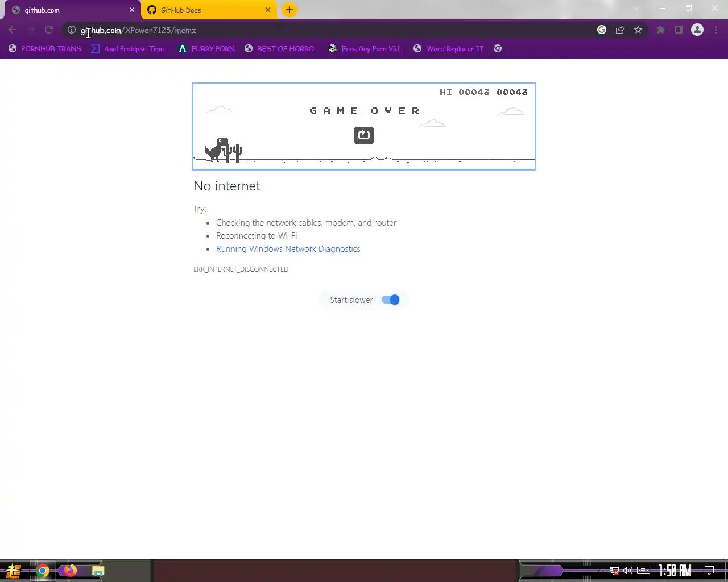Launch Firefox from the taskbar
The height and width of the screenshot is (582, 728).
70,571
